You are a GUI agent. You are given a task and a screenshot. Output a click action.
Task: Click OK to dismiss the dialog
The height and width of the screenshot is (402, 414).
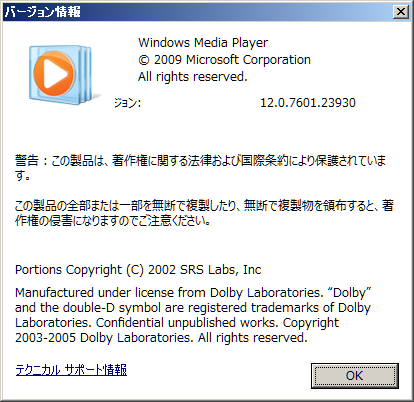click(355, 376)
